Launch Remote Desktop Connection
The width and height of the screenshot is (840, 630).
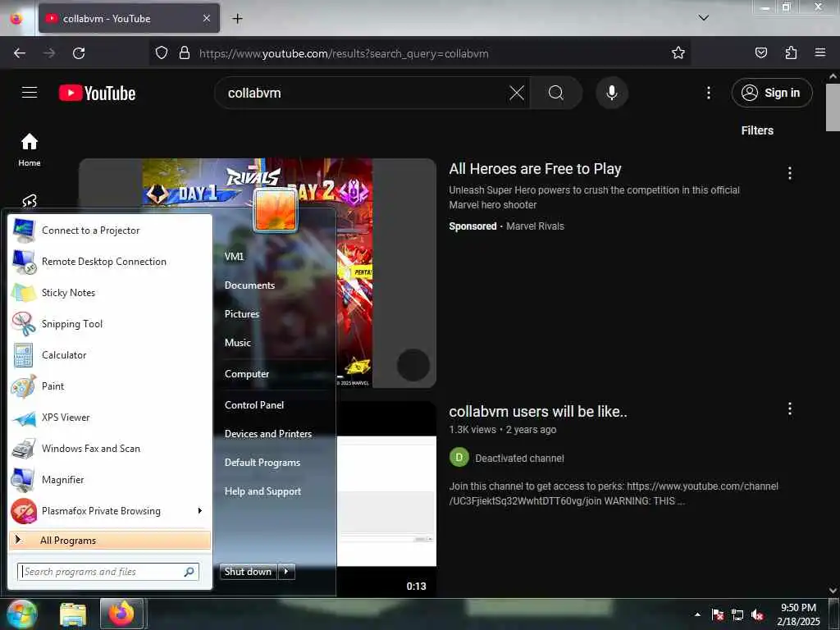[110, 262]
